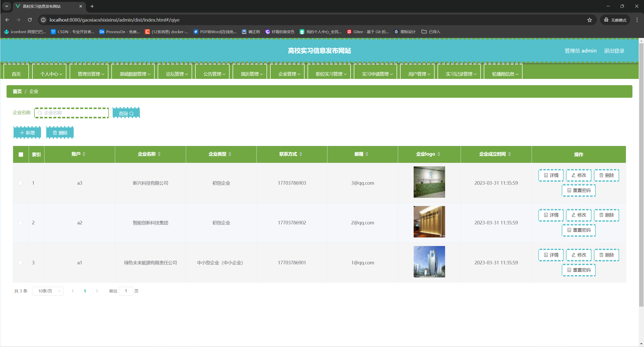
Task: Click the 智能创新科技集团 logo thumbnail
Action: [429, 222]
